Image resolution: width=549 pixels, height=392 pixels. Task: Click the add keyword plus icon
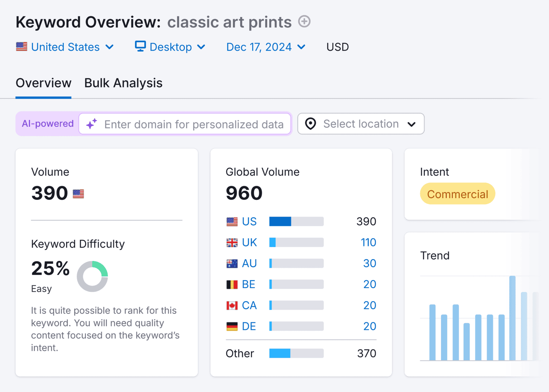point(304,21)
